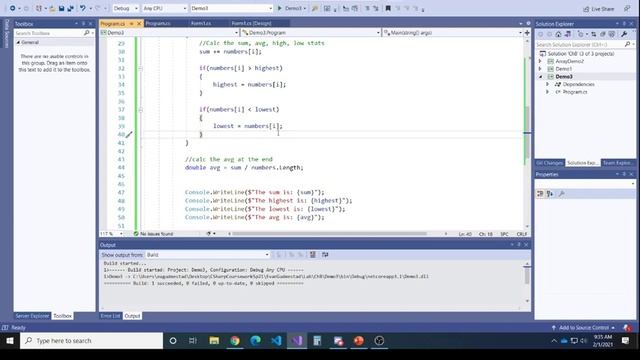The height and width of the screenshot is (360, 640).
Task: Click Live Share button label
Action: pos(603,9)
